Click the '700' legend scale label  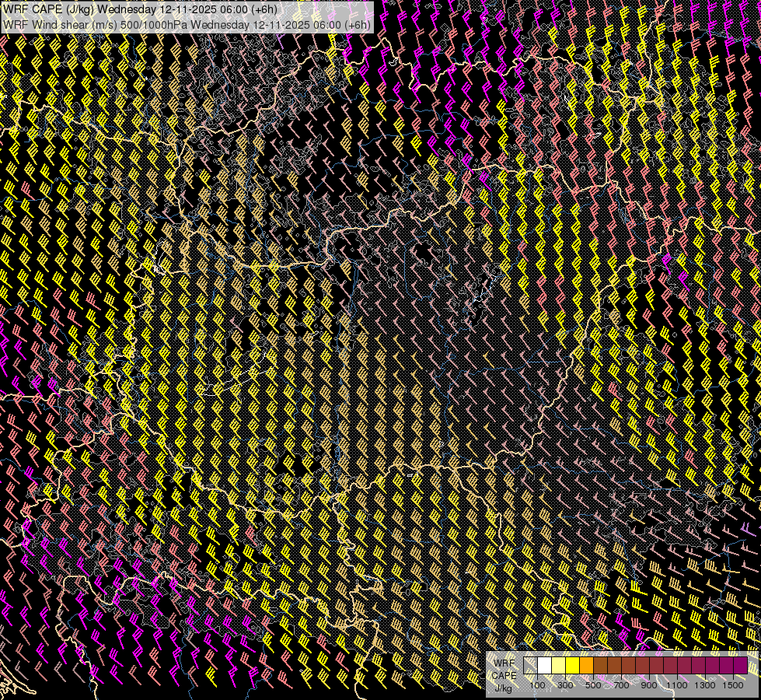(621, 685)
